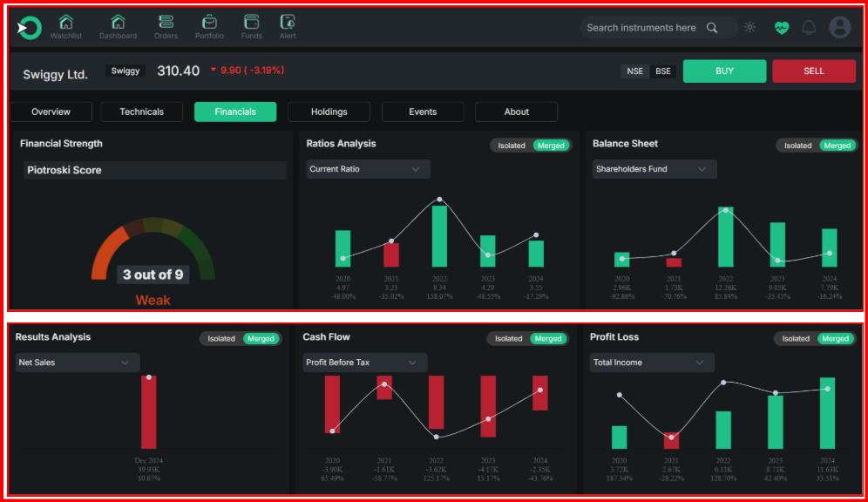Select Merged in Ratios Analysis

tap(551, 146)
